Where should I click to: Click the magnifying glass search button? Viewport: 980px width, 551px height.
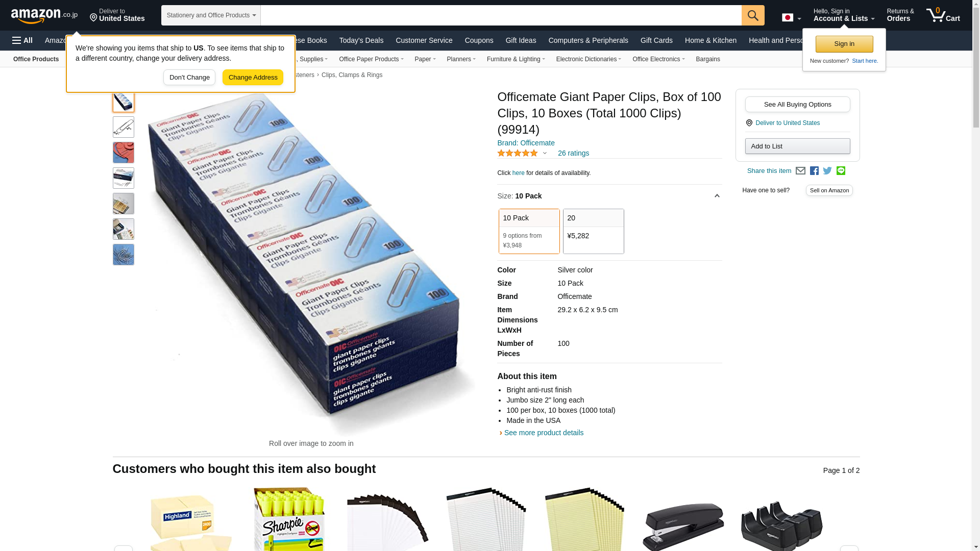click(x=753, y=15)
